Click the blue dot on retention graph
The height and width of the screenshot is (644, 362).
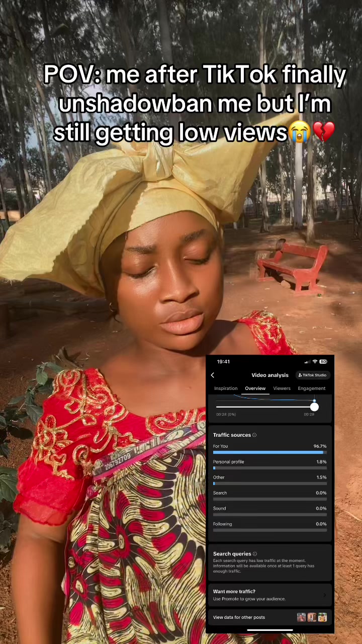314,401
